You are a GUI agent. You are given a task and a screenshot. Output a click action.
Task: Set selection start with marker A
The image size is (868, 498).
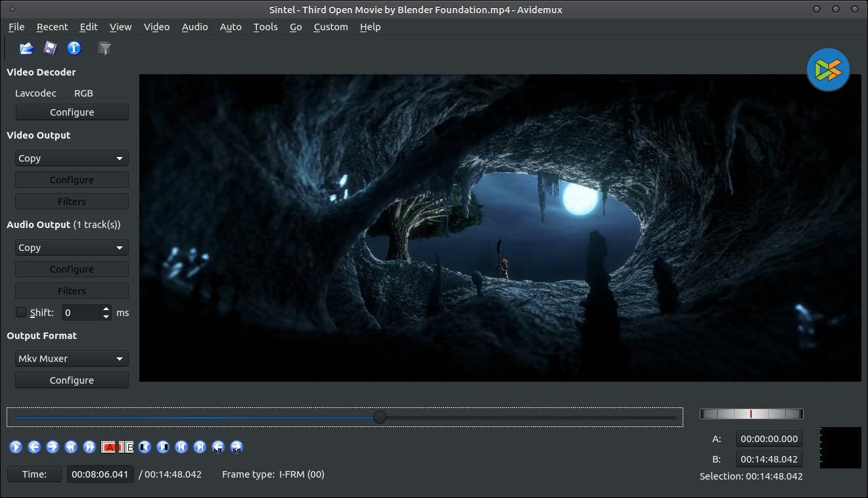click(x=108, y=447)
